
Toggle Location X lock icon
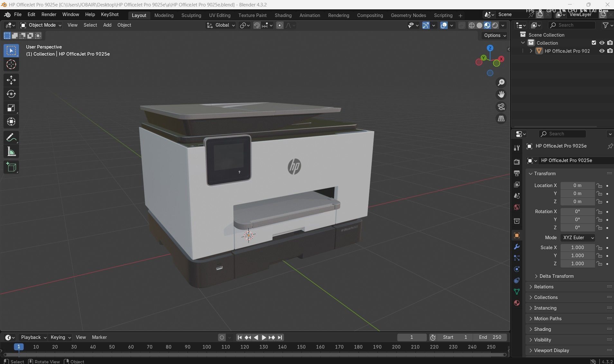click(x=599, y=186)
